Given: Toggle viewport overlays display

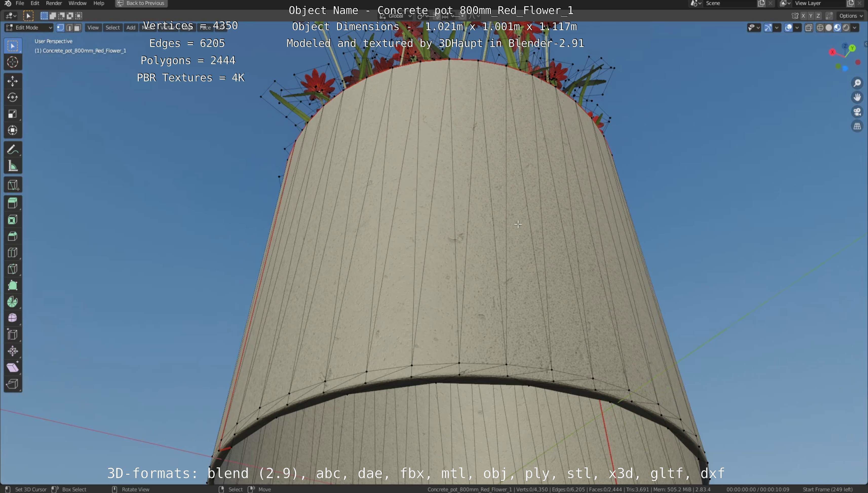Looking at the screenshot, I should click(x=788, y=28).
